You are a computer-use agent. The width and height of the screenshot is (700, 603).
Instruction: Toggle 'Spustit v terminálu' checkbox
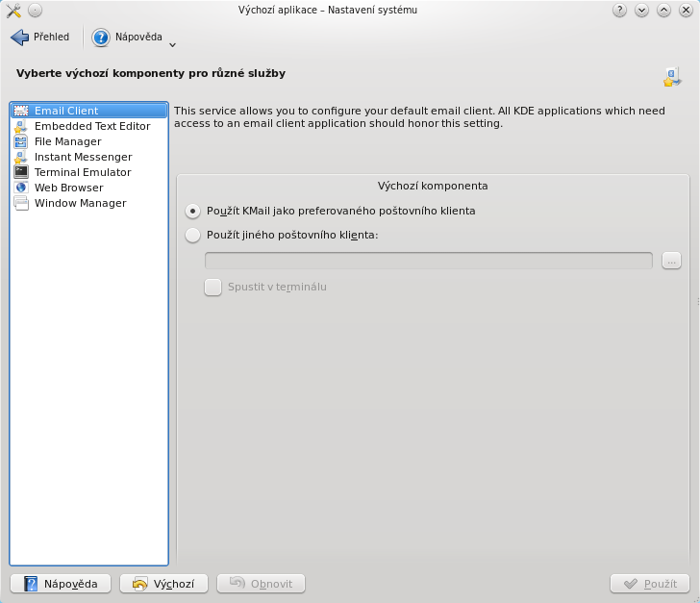click(212, 288)
